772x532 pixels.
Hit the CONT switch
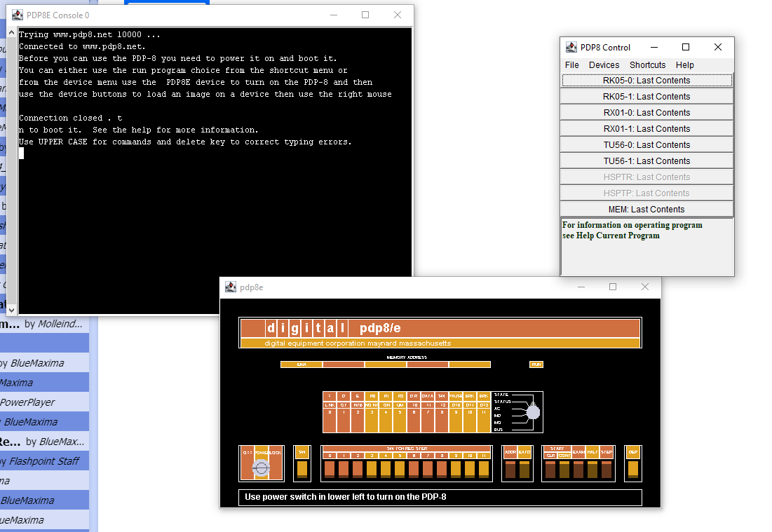pyautogui.click(x=564, y=470)
